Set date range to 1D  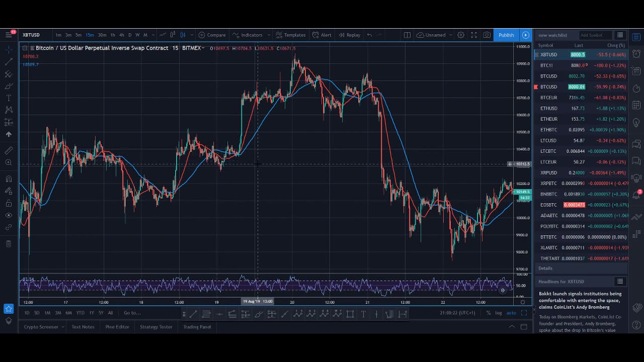(x=27, y=313)
